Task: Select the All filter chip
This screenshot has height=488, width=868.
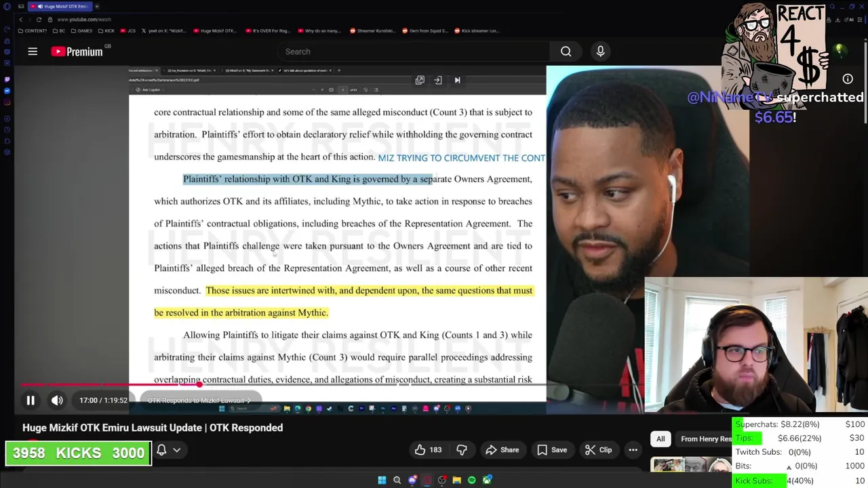Action: pyautogui.click(x=660, y=439)
